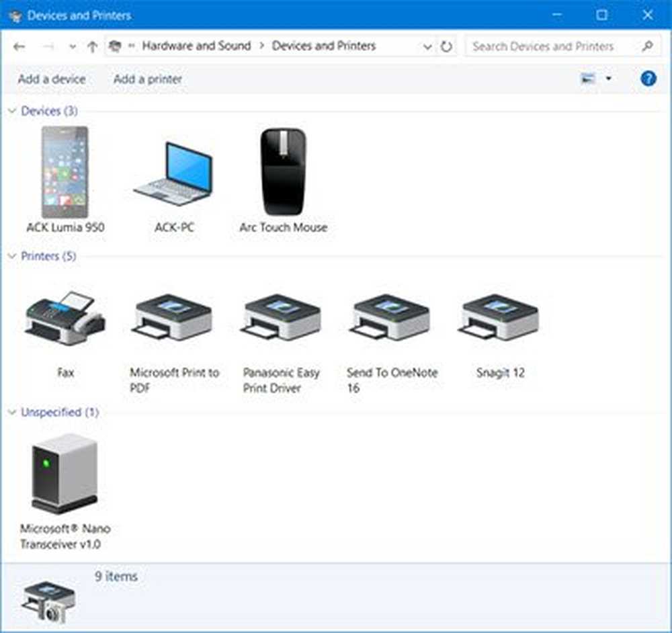
Task: Minimize the Devices and Printers window
Action: coord(556,15)
